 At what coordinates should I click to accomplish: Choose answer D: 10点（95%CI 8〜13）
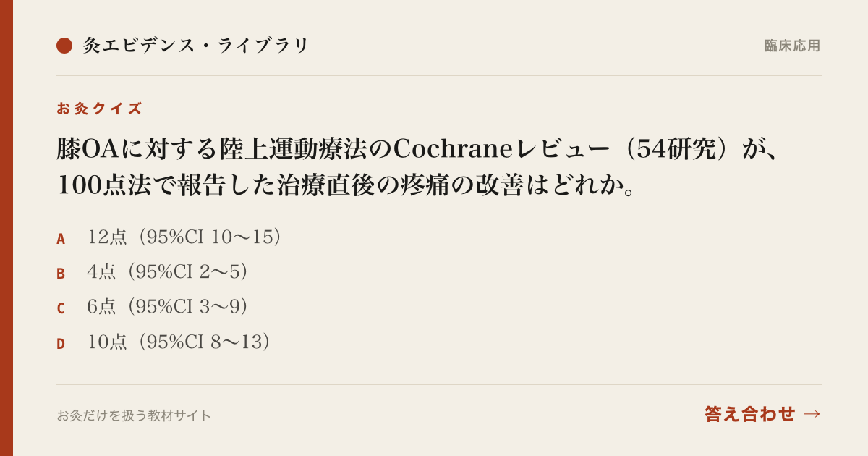coord(164,342)
